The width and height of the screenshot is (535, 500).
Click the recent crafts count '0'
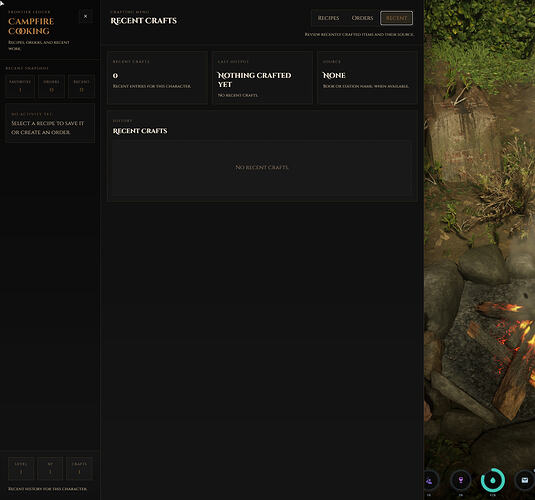115,75
